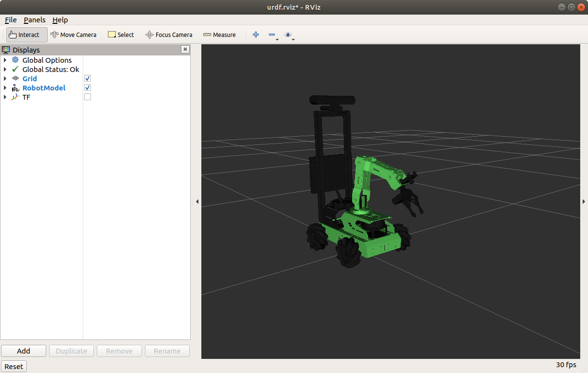Open the Panels menu
The width and height of the screenshot is (588, 373).
coord(35,20)
